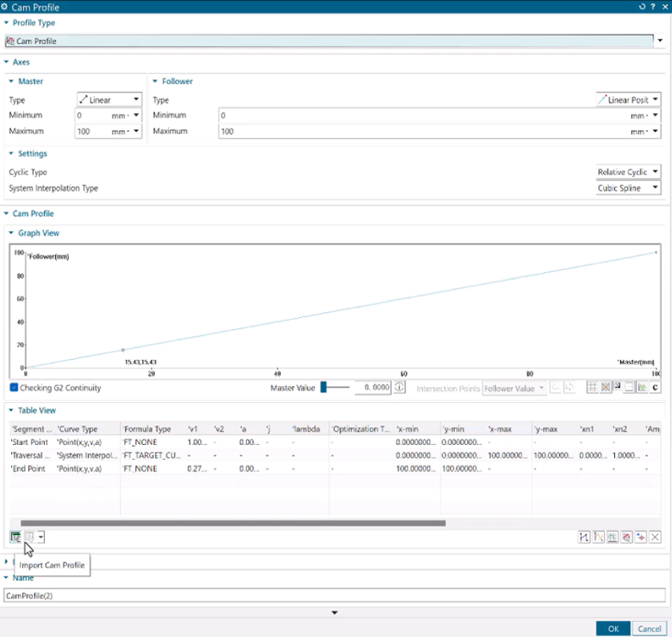Toggle the Checking G2 Continuity checkbox
The width and height of the screenshot is (672, 637).
[x=14, y=388]
